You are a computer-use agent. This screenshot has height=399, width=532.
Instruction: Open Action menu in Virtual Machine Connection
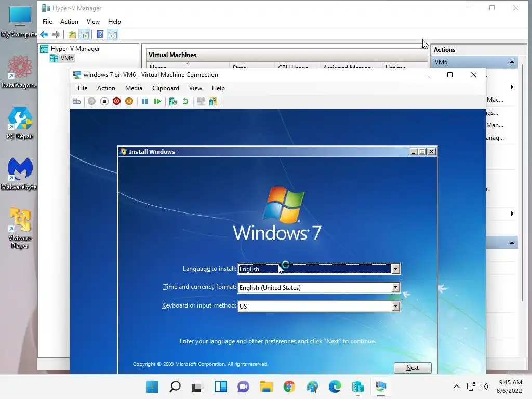coord(106,88)
